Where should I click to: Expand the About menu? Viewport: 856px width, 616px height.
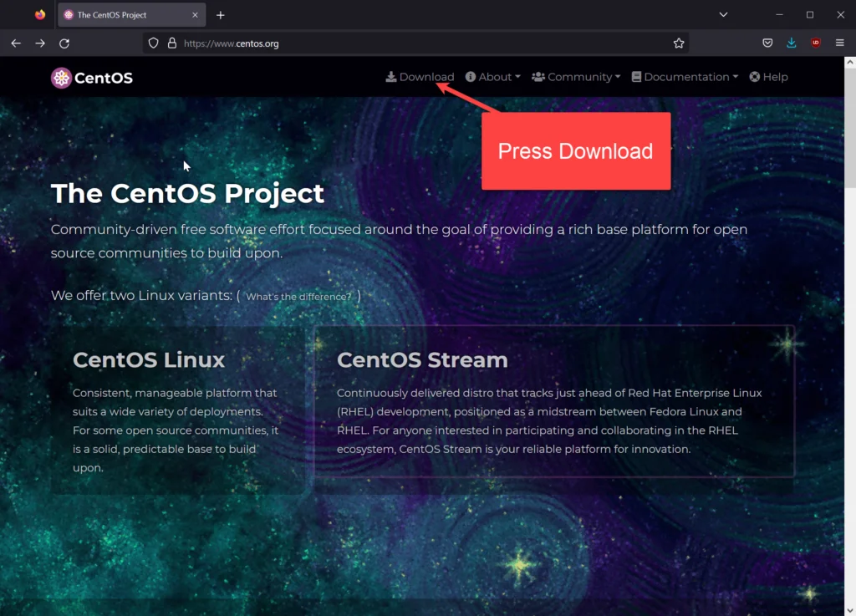pos(492,76)
